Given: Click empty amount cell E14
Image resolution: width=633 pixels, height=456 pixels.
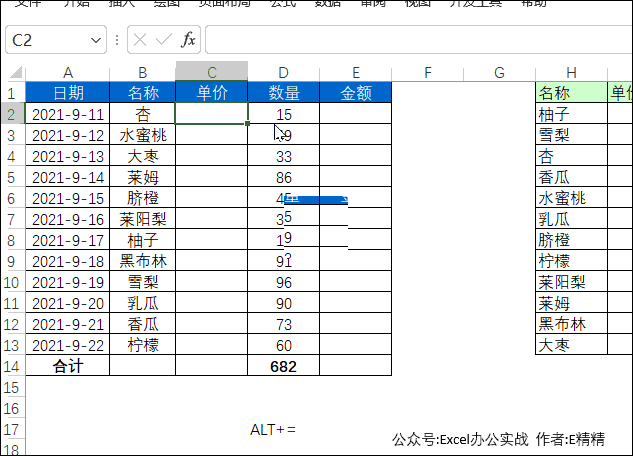Looking at the screenshot, I should pyautogui.click(x=356, y=366).
